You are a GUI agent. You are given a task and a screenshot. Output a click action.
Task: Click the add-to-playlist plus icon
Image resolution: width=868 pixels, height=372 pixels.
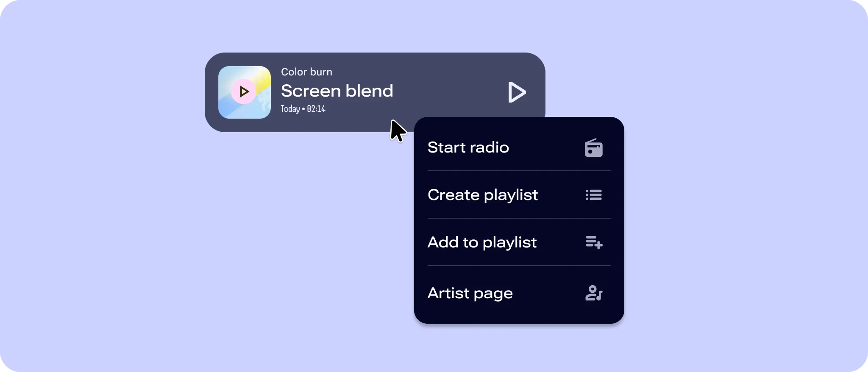[594, 242]
